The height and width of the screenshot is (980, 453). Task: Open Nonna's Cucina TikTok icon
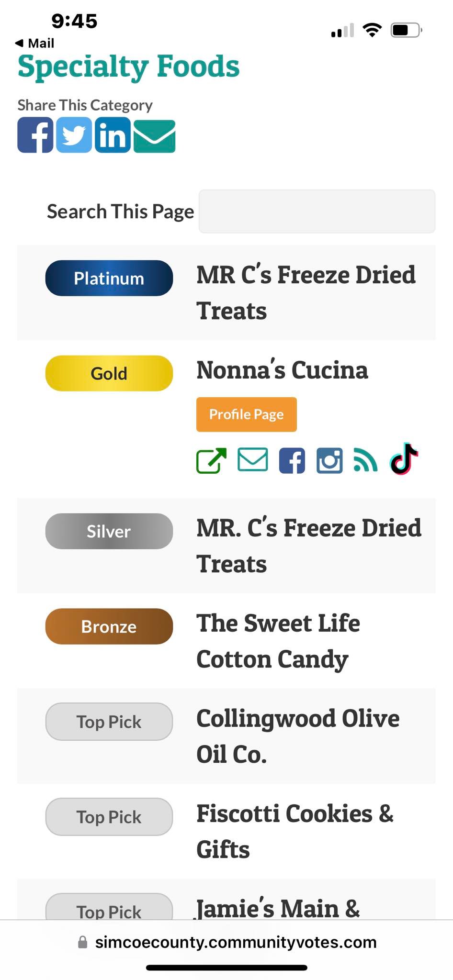(404, 459)
